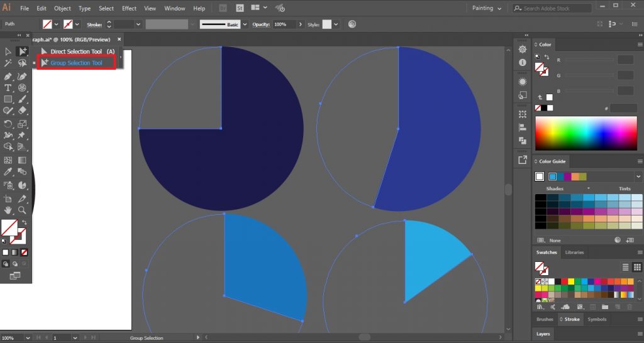The height and width of the screenshot is (343, 644).
Task: Open the Transform panel icon
Action: pyautogui.click(x=523, y=114)
